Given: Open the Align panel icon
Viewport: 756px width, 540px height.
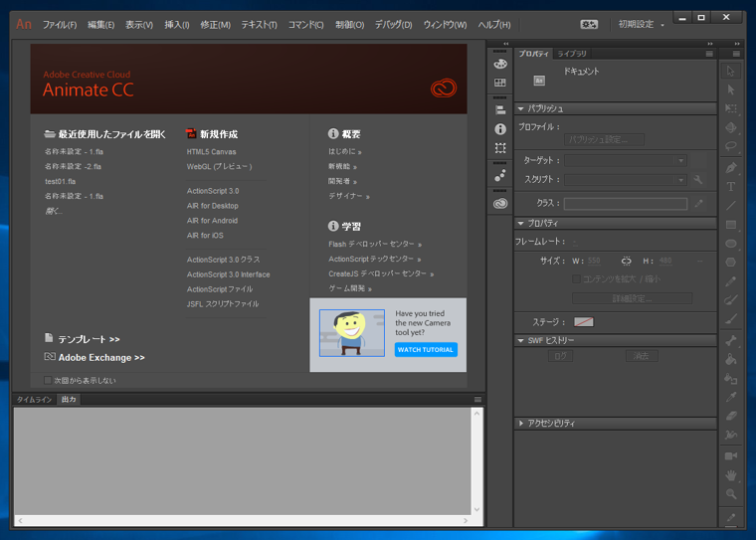Looking at the screenshot, I should coord(500,110).
